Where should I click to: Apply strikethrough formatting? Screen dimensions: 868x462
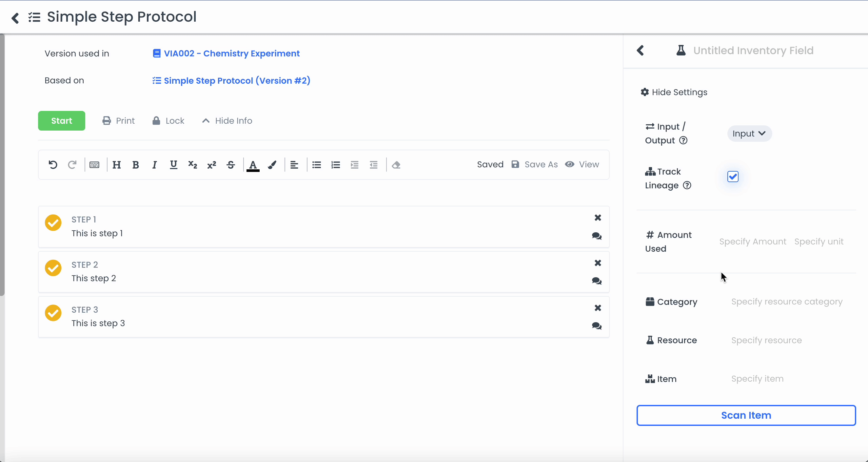click(x=231, y=165)
